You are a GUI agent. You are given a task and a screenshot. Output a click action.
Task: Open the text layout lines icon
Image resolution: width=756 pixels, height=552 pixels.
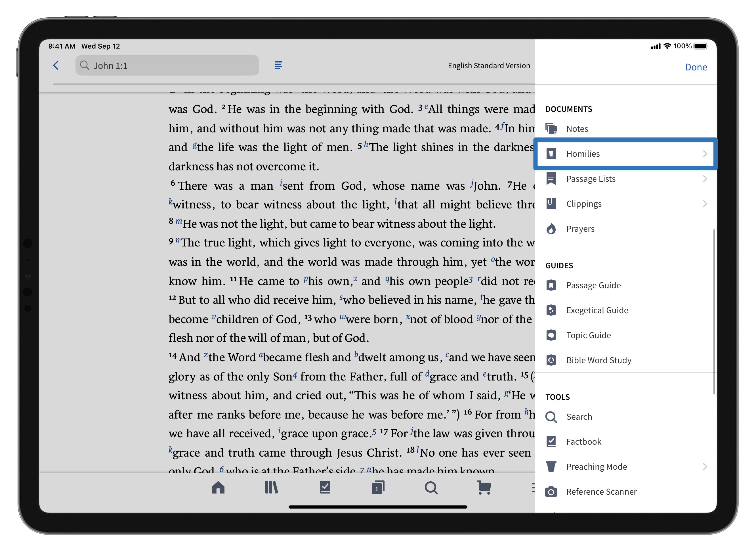click(278, 66)
